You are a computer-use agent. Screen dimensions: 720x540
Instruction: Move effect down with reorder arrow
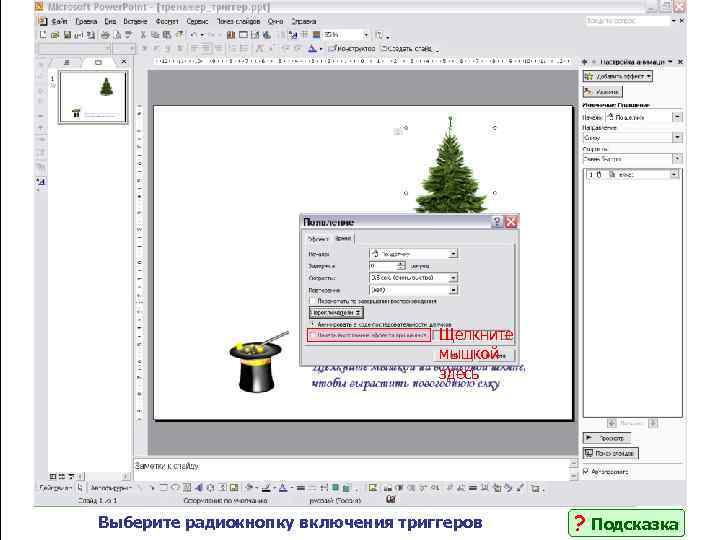point(653,423)
